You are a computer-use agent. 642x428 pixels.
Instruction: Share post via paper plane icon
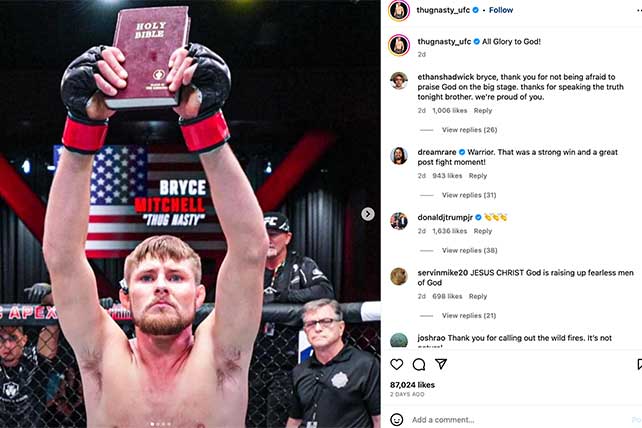click(x=441, y=364)
